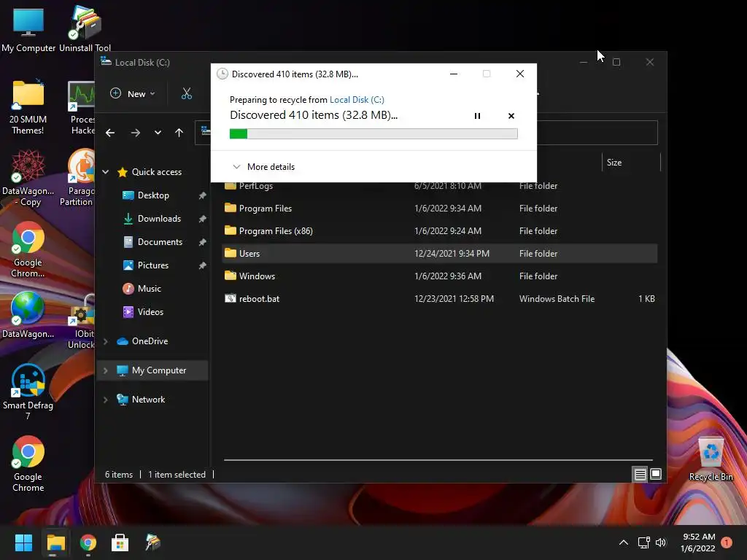Image resolution: width=747 pixels, height=560 pixels.
Task: Select the Program Files (x86) folder
Action: (x=276, y=231)
